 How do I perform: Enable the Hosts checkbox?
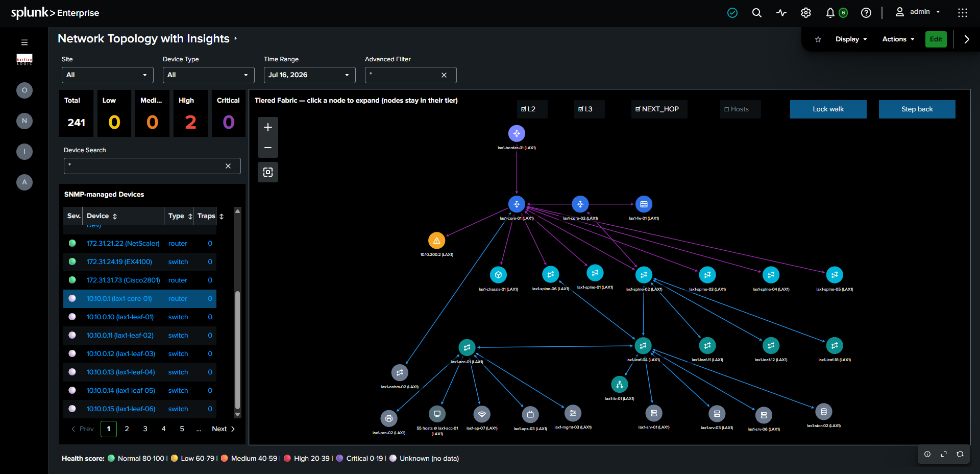[x=726, y=109]
